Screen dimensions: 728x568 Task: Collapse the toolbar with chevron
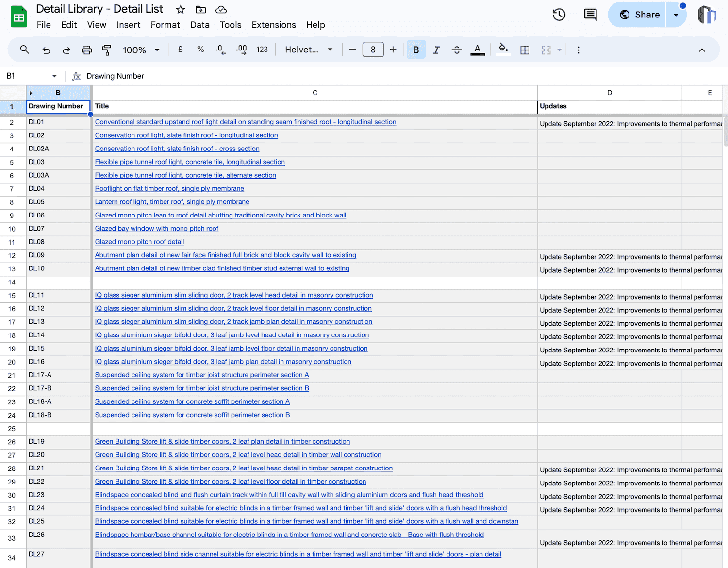tap(702, 50)
